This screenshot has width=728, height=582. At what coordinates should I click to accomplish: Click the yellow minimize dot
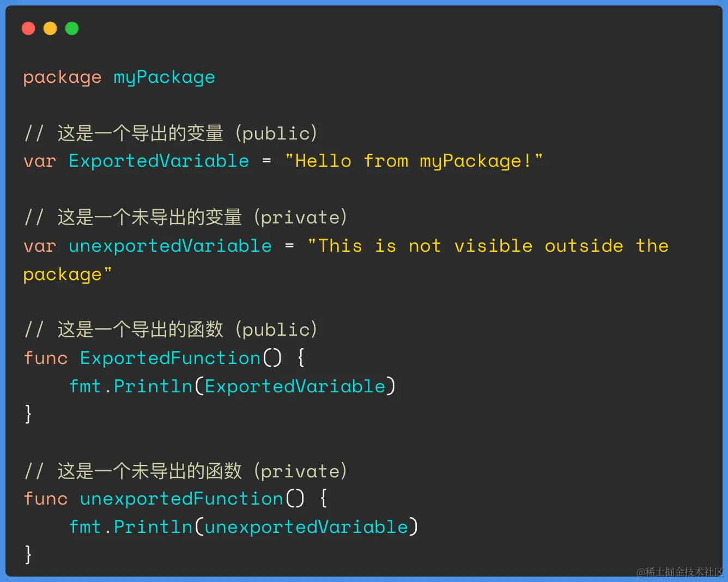click(x=50, y=28)
